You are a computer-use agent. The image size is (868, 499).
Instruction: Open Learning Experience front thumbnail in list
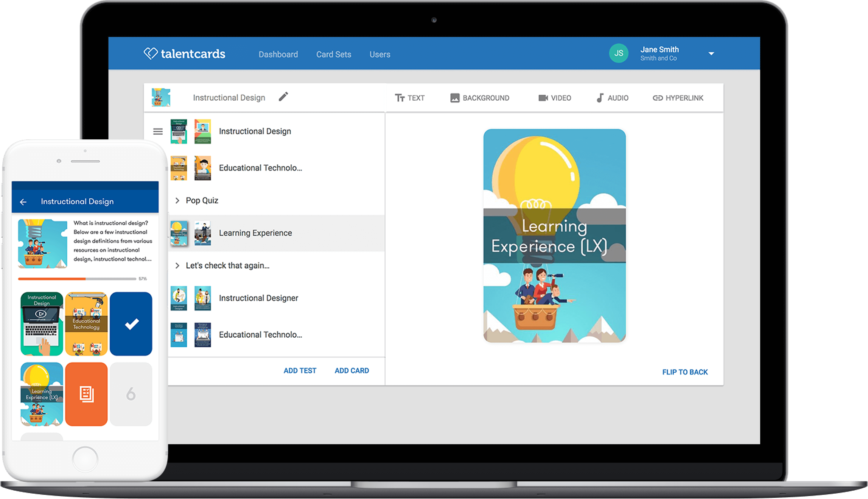[179, 233]
